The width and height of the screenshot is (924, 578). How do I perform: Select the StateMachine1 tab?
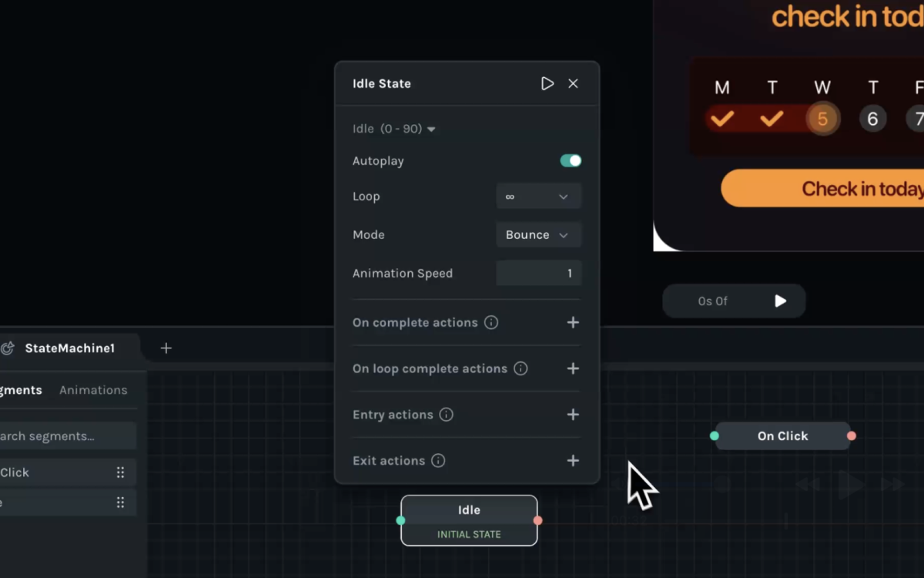(69, 348)
